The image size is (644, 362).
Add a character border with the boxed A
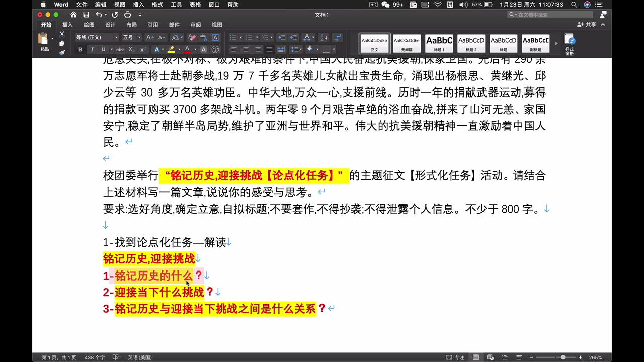coord(215,37)
